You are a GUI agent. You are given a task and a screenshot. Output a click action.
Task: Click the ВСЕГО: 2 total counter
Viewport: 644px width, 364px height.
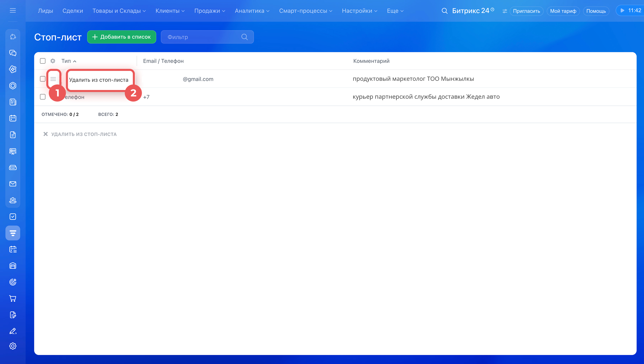coord(108,114)
